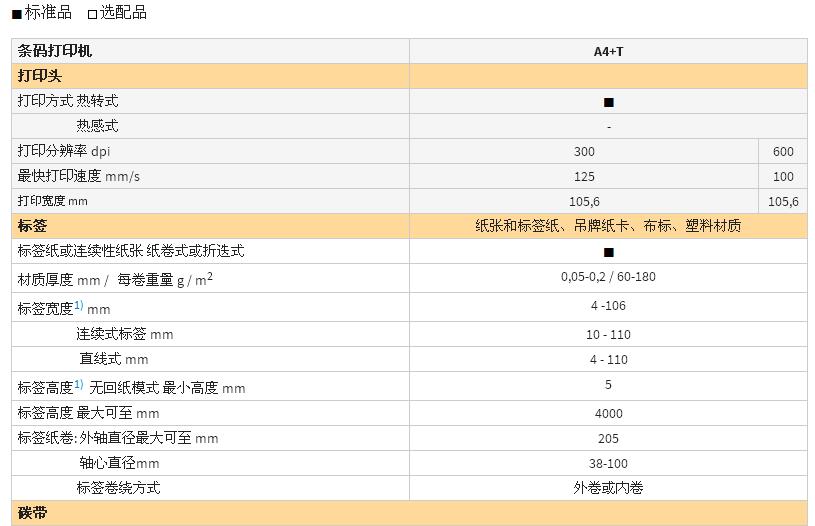This screenshot has width=815, height=526.
Task: Select the 600 dpi value cell
Action: coord(783,151)
